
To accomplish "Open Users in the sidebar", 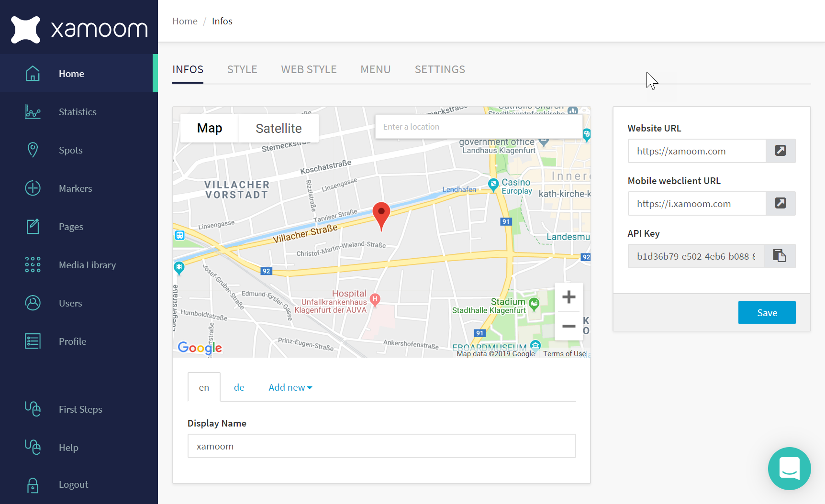I will coord(70,303).
